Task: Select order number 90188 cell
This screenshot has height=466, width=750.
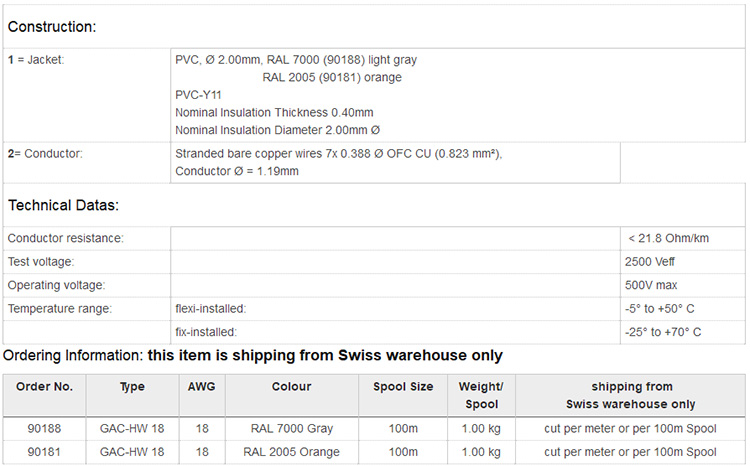Action: [x=44, y=428]
